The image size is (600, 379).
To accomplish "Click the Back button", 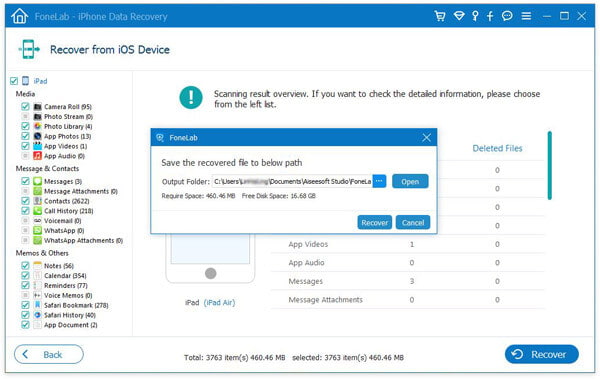I will tap(49, 354).
